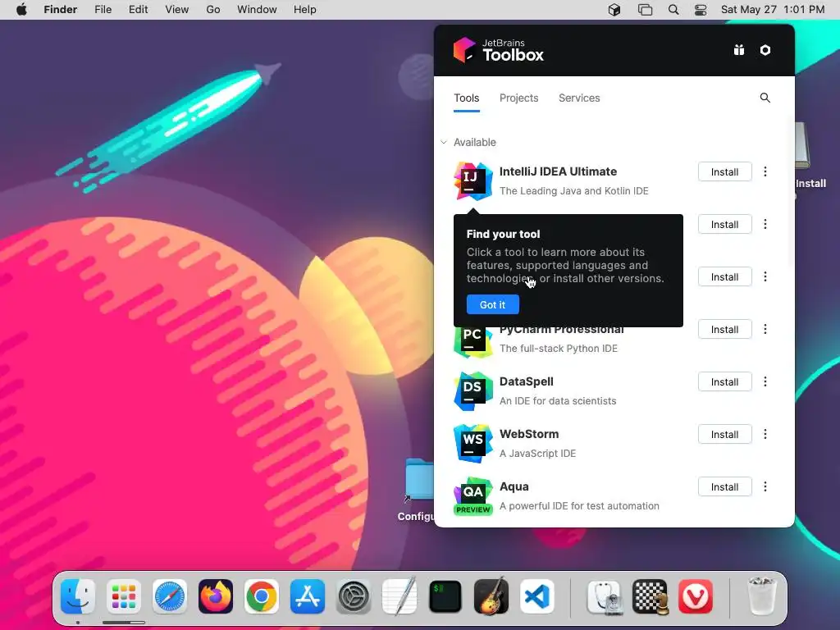Viewport: 840px width, 630px height.
Task: Open Disk Utility from the Dock
Action: click(605, 596)
